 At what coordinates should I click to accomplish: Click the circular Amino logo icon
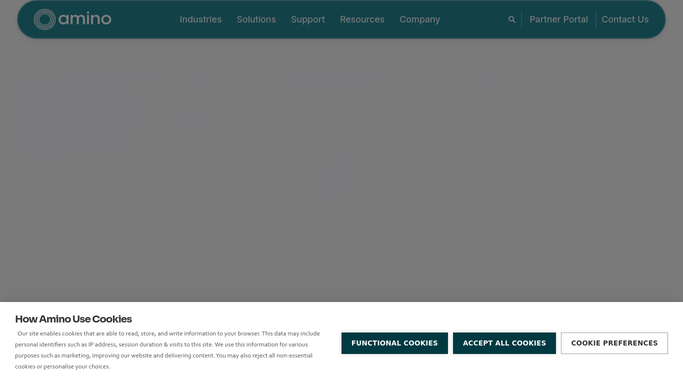tap(45, 19)
